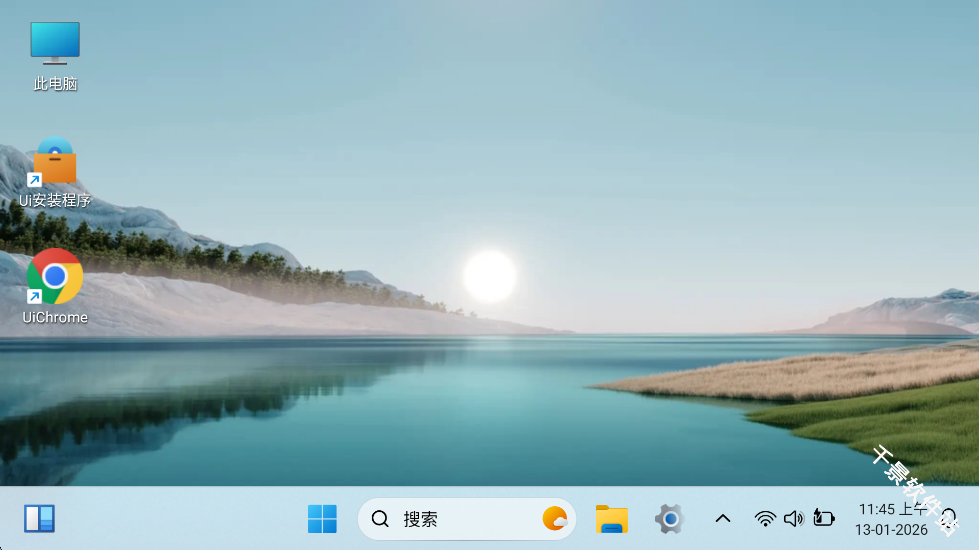The image size is (979, 550).
Task: Open File Explorer from the taskbar
Action: (611, 519)
